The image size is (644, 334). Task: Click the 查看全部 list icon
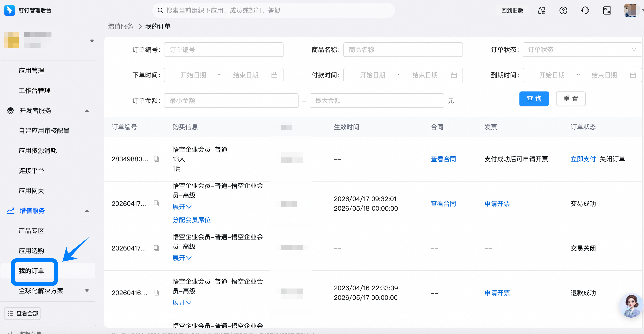[10, 314]
